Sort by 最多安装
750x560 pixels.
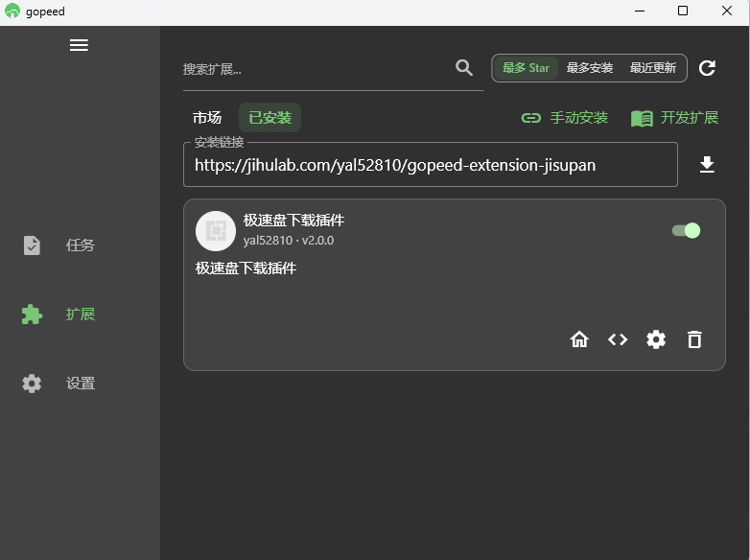click(x=590, y=68)
